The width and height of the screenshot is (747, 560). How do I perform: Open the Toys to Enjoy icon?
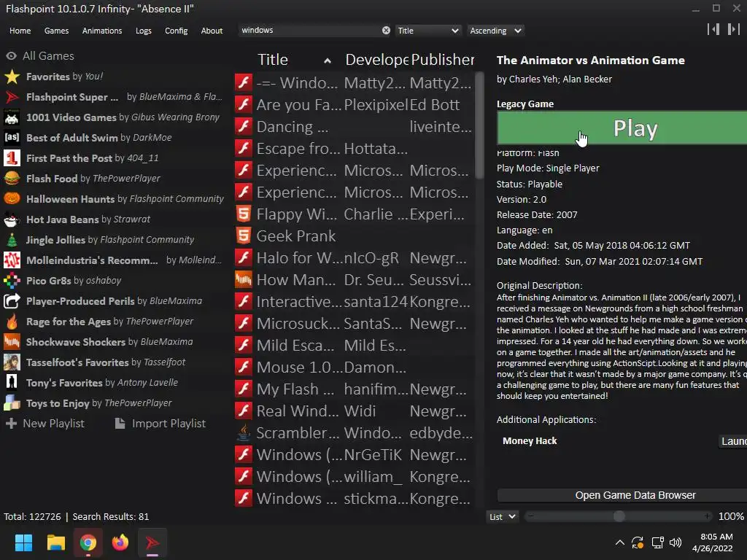click(x=12, y=403)
